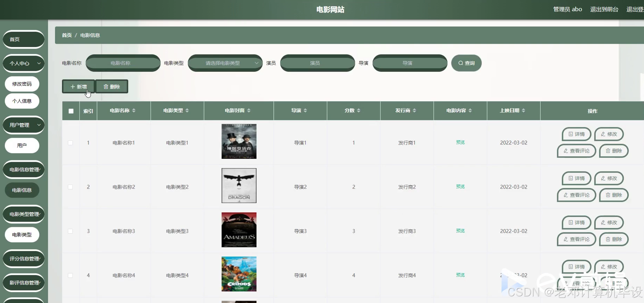The width and height of the screenshot is (644, 303).
Task: Open the 请选择电影类型 dropdown
Action: click(x=225, y=63)
